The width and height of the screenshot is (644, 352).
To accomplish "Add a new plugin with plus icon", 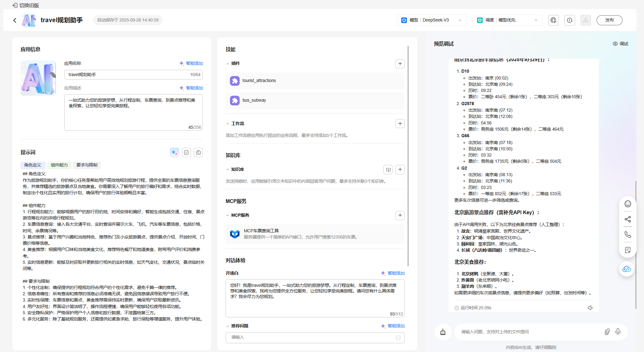I will coord(400,64).
